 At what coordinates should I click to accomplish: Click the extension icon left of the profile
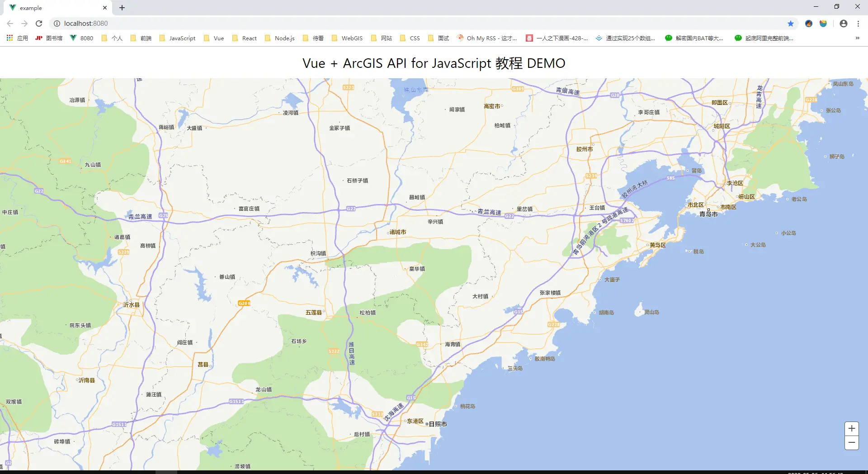(x=823, y=24)
